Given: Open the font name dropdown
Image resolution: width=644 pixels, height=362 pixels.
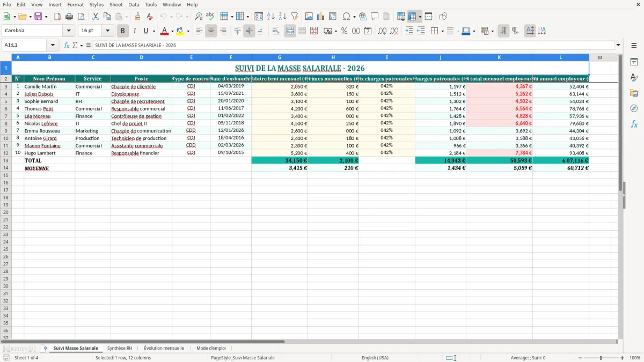Looking at the screenshot, I should click(69, 31).
